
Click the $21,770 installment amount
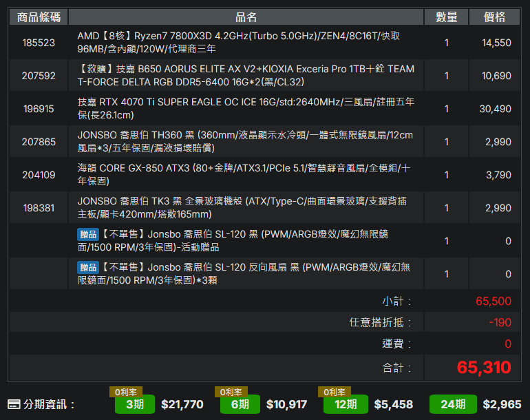[182, 404]
